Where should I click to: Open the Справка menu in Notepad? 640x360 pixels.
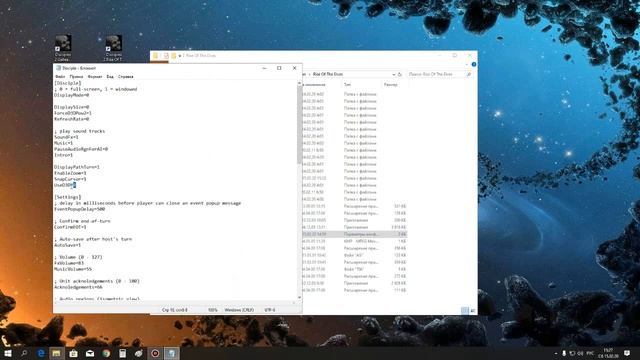pos(126,76)
